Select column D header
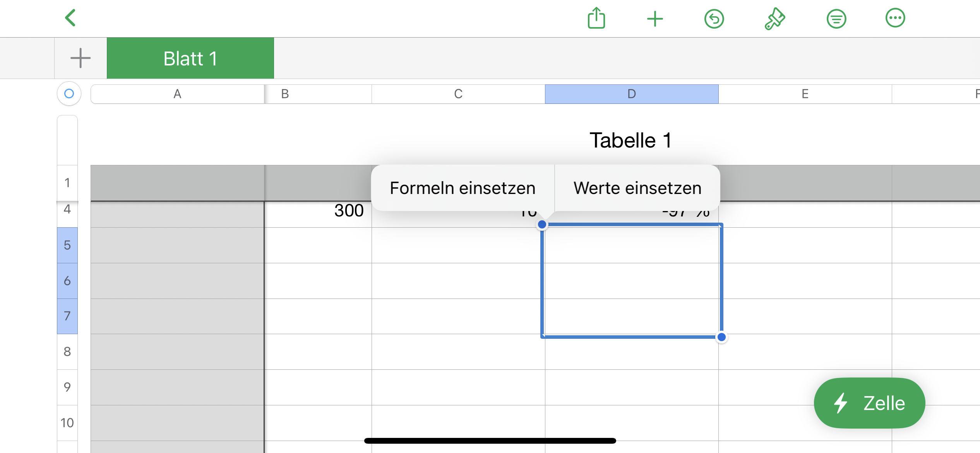The image size is (980, 453). [631, 94]
